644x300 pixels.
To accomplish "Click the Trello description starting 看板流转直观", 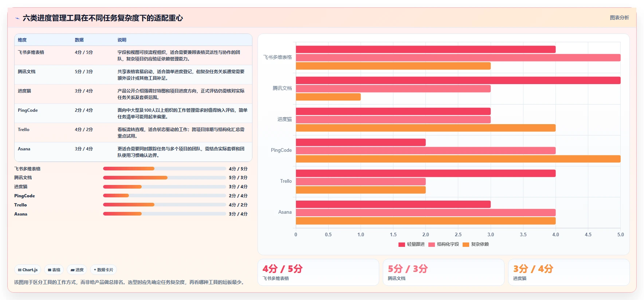I will (x=181, y=133).
